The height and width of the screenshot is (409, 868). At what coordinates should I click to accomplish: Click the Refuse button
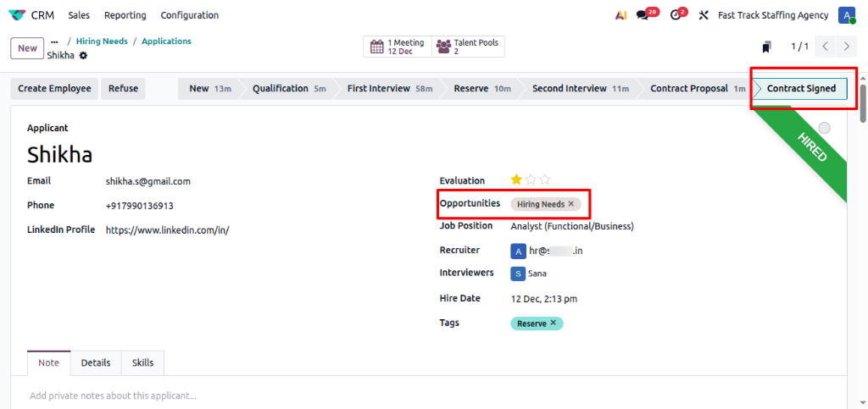123,89
